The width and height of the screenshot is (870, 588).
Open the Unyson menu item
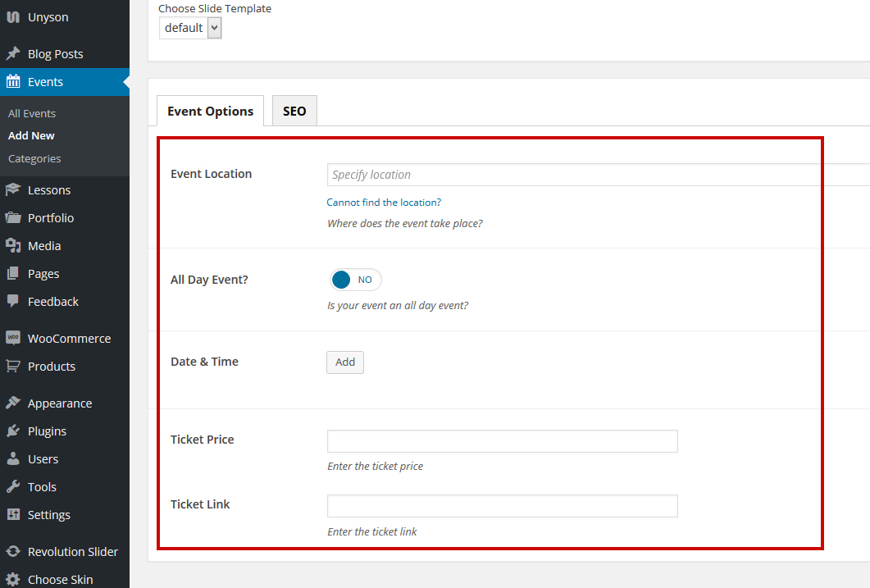pyautogui.click(x=64, y=17)
